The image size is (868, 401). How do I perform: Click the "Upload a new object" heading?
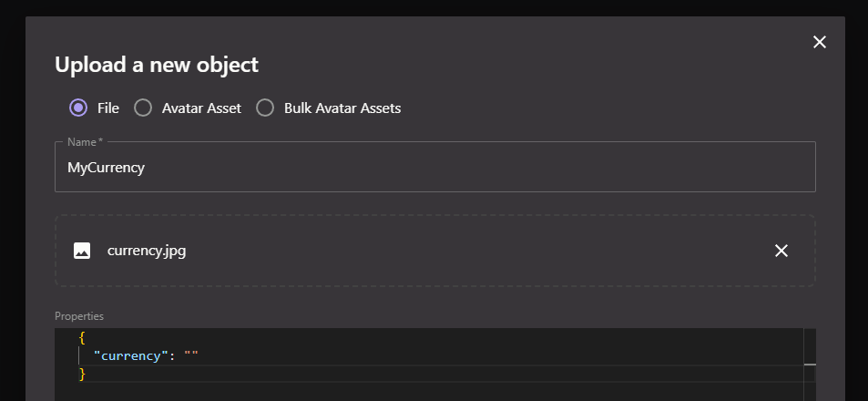click(157, 65)
